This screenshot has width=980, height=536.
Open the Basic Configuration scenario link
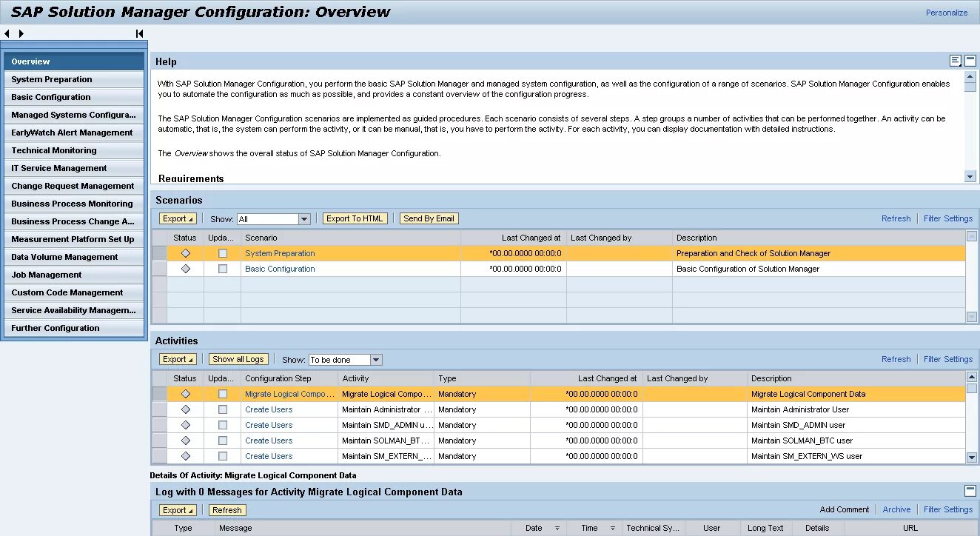pyautogui.click(x=280, y=269)
